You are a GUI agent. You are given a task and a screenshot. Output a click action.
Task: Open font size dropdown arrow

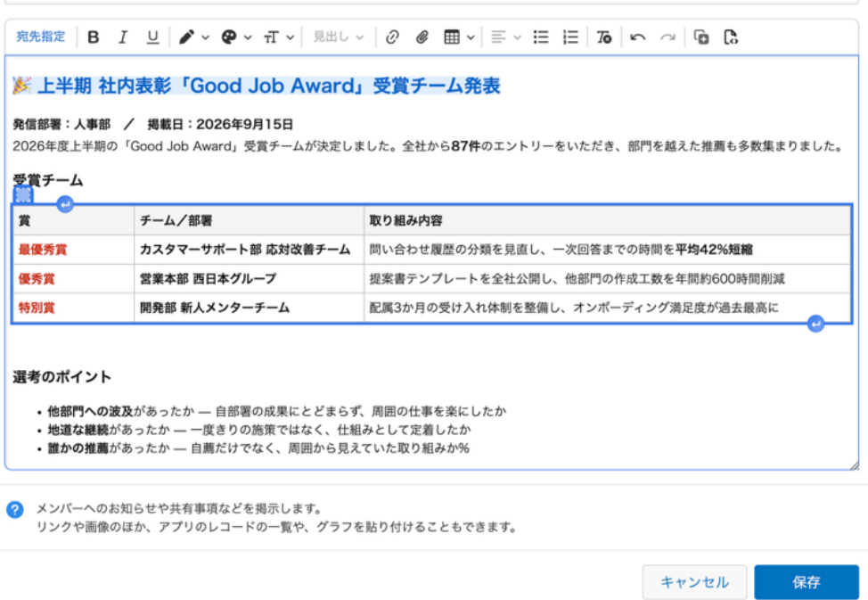(x=290, y=37)
